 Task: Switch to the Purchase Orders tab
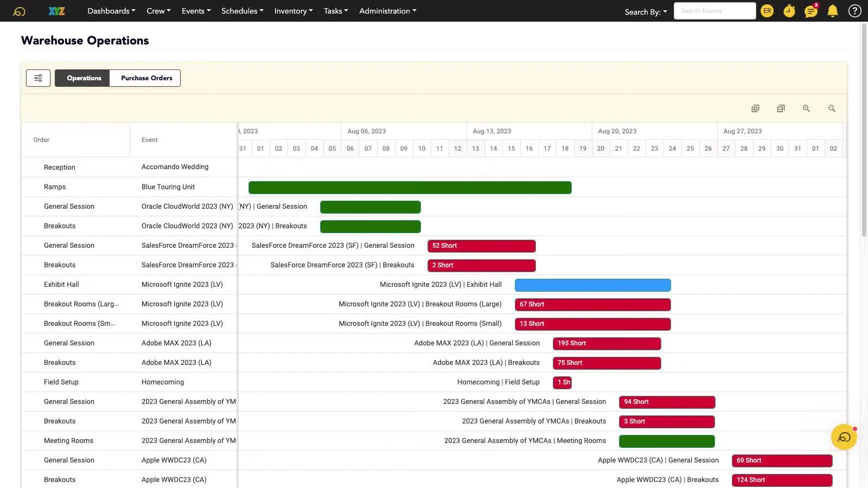click(146, 78)
